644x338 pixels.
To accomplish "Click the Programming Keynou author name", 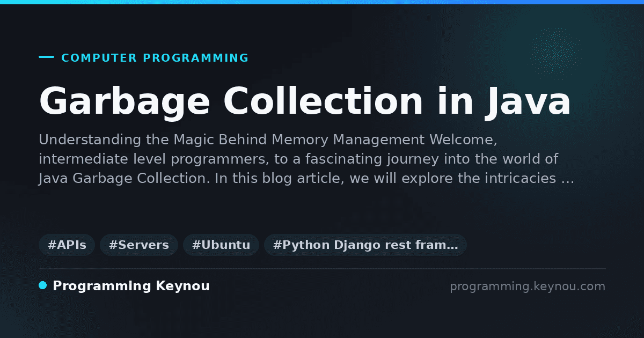I will point(131,286).
